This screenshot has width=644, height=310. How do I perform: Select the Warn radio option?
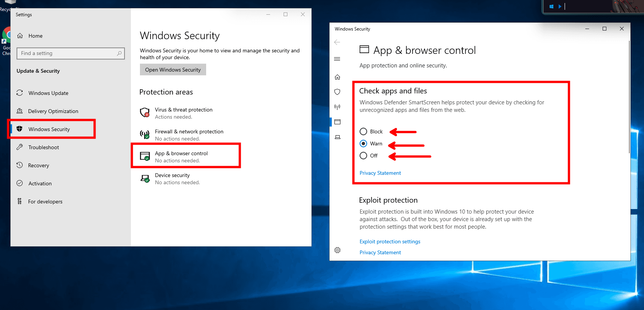click(x=363, y=144)
